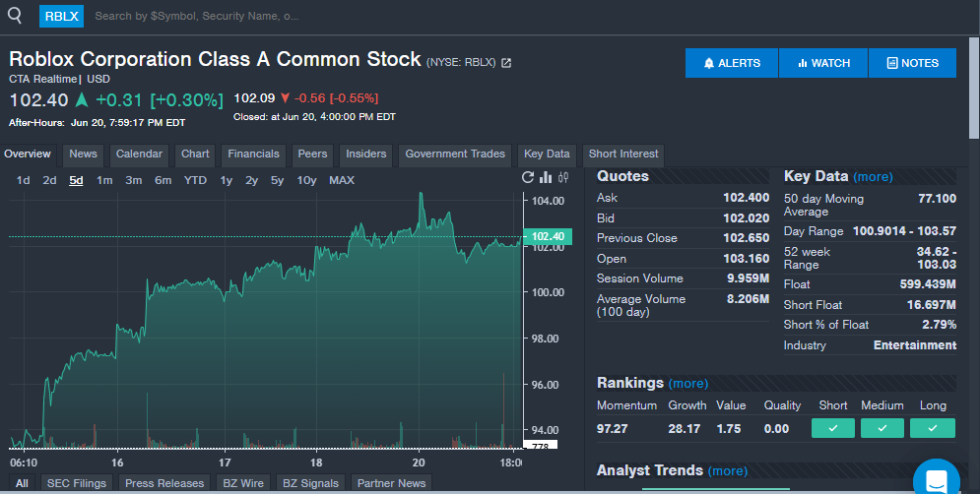Screen dimensions: 980x494
Task: Open the NOTES button
Action: click(912, 63)
